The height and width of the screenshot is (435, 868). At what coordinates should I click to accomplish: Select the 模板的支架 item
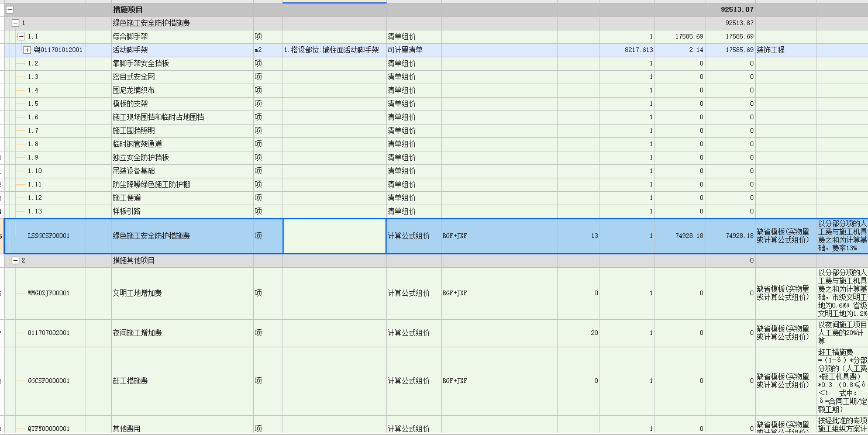pyautogui.click(x=130, y=104)
